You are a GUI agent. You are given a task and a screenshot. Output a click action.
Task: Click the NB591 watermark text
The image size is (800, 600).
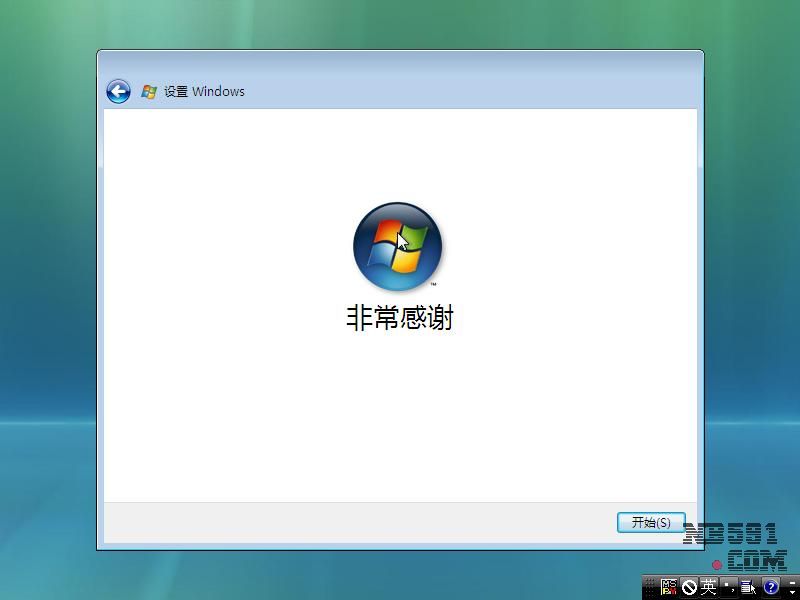click(x=730, y=535)
